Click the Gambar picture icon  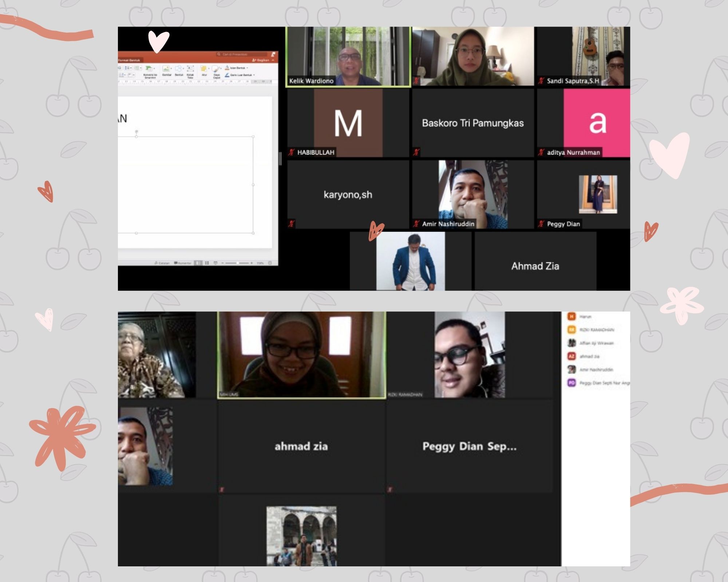pos(166,68)
